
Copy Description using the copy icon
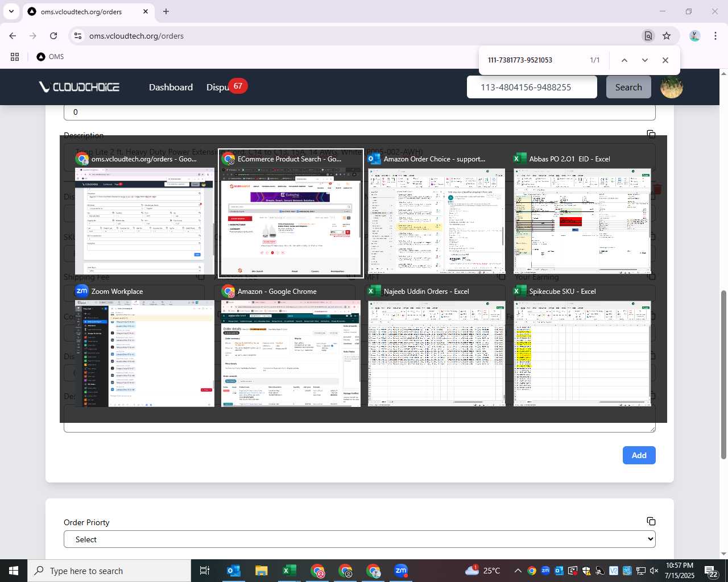(651, 134)
